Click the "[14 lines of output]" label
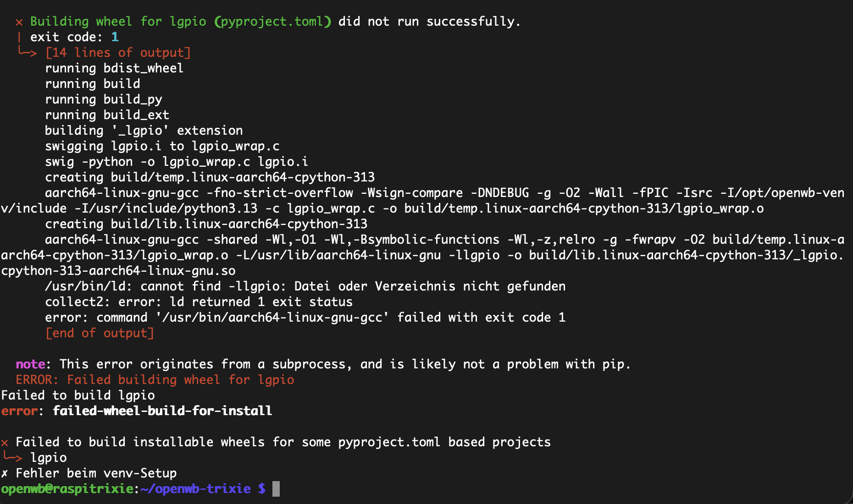Viewport: 853px width, 504px height. pos(118,53)
